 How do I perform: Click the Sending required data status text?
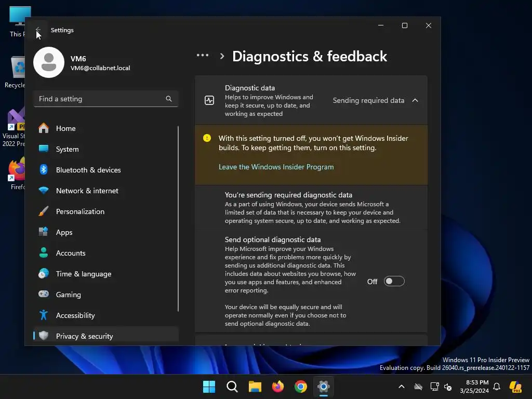tap(368, 100)
